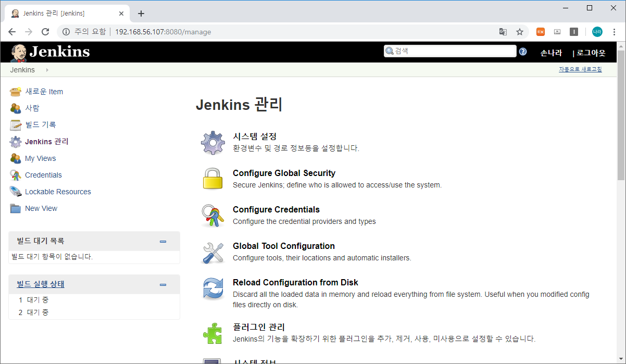626x364 pixels.
Task: Click the 로그아웃 link
Action: [x=591, y=53]
